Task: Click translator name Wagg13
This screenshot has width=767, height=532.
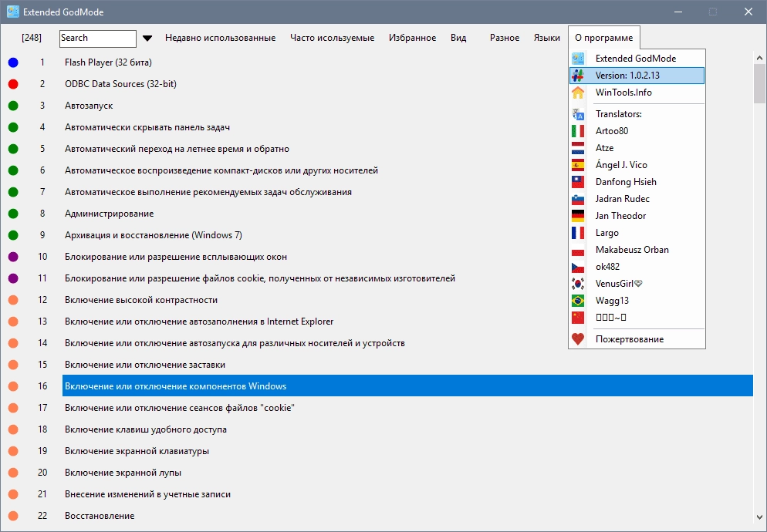Action: [x=612, y=301]
